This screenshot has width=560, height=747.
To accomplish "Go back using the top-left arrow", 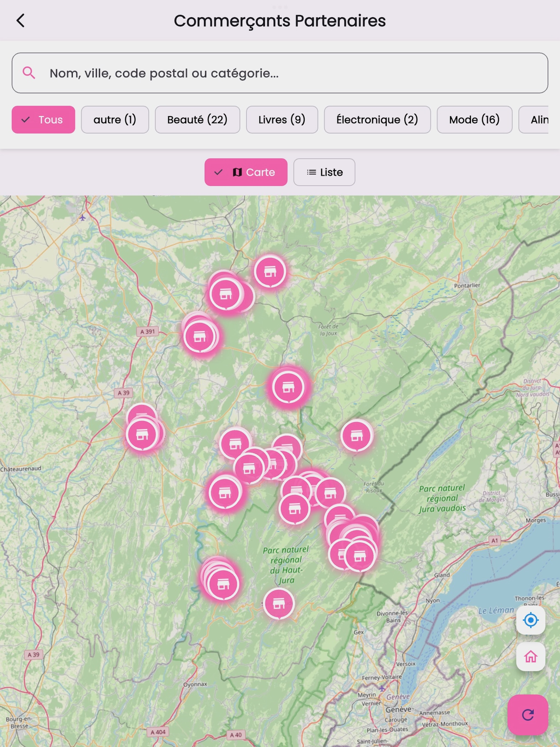I will (x=21, y=21).
